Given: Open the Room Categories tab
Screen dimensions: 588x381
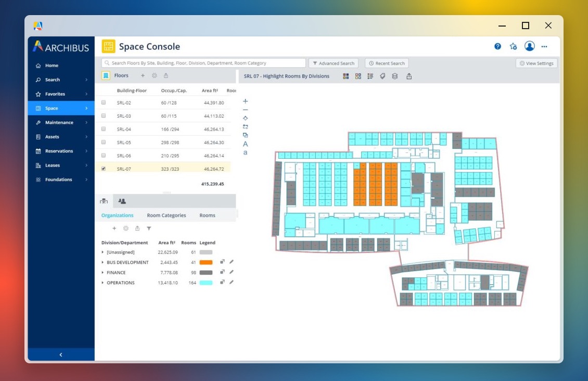Looking at the screenshot, I should point(166,215).
